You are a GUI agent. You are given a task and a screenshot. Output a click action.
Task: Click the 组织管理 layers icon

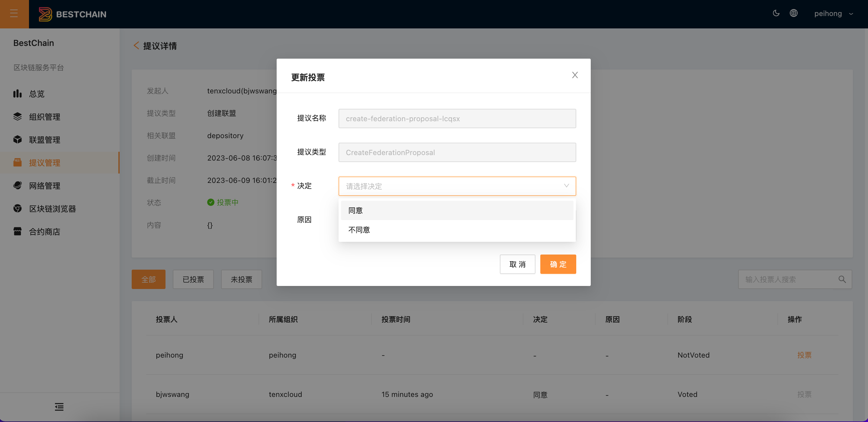point(18,116)
